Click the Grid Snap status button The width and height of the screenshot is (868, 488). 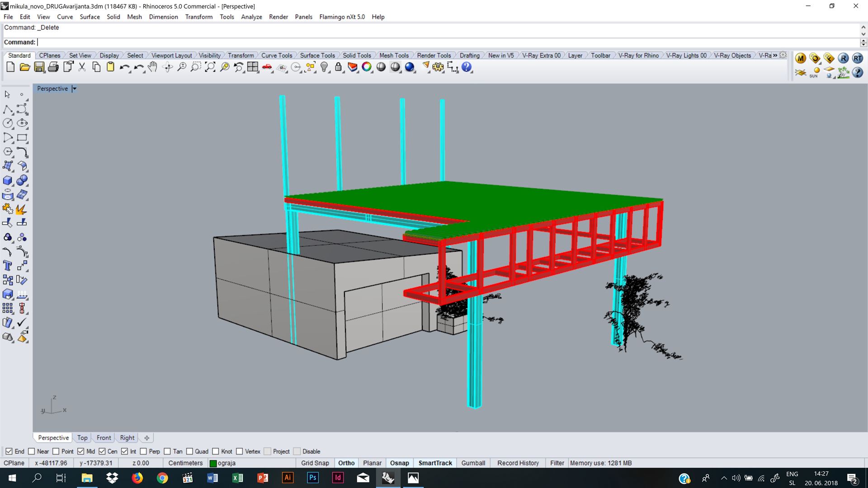click(x=315, y=463)
